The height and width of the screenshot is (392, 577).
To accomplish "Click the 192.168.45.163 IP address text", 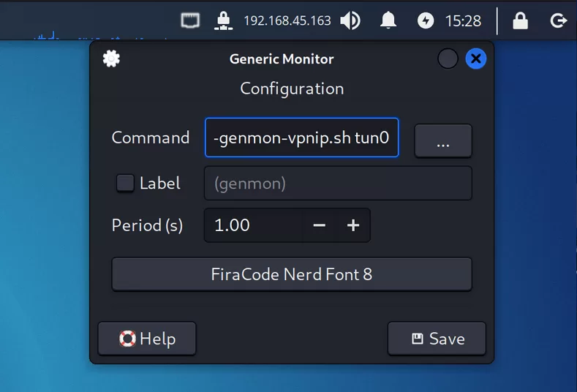I will coord(287,20).
